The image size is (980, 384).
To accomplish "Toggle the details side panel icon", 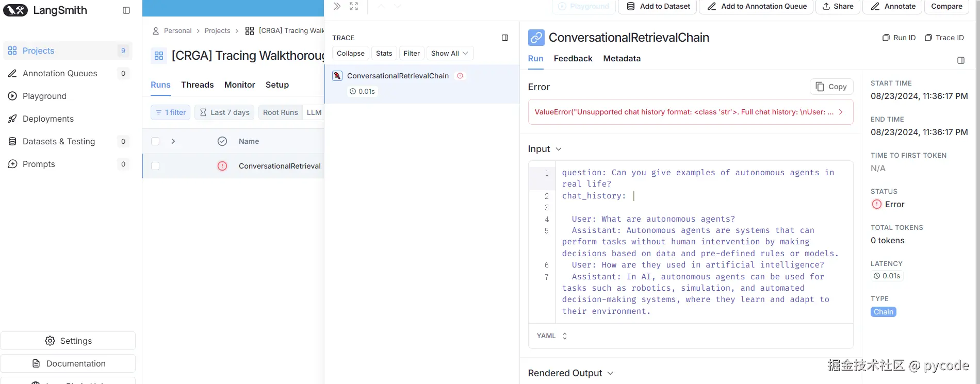I will (x=961, y=60).
